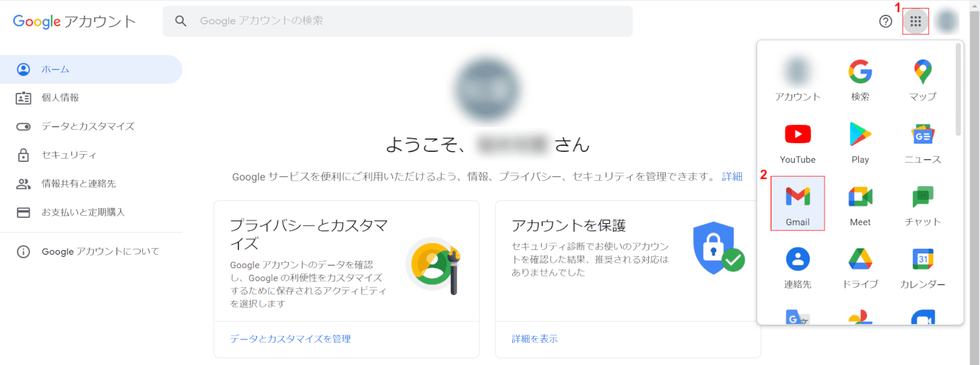This screenshot has height=365, width=980.
Task: Open the Duo video camera app icon
Action: click(x=923, y=317)
